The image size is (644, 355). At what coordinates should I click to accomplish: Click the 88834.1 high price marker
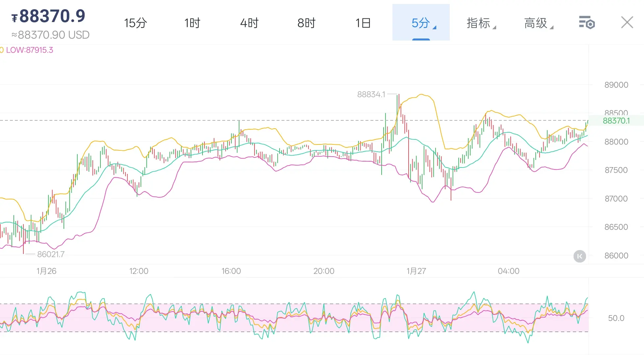(371, 94)
